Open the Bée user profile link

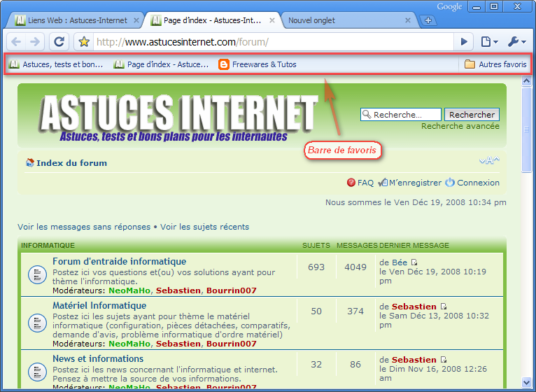(400, 262)
